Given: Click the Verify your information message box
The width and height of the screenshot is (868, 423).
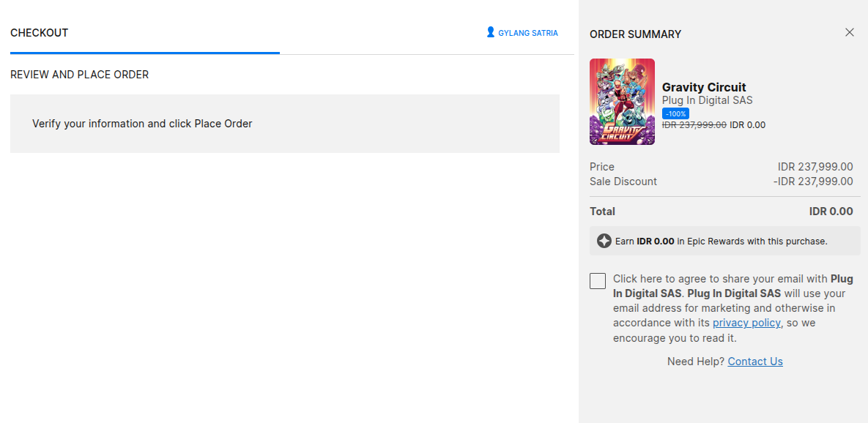Looking at the screenshot, I should click(285, 124).
